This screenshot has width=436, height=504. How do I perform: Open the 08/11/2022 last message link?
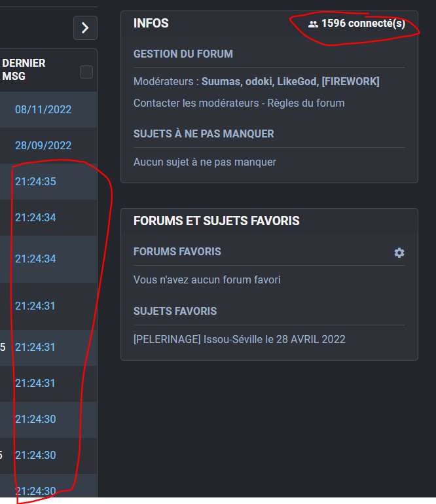(x=43, y=109)
